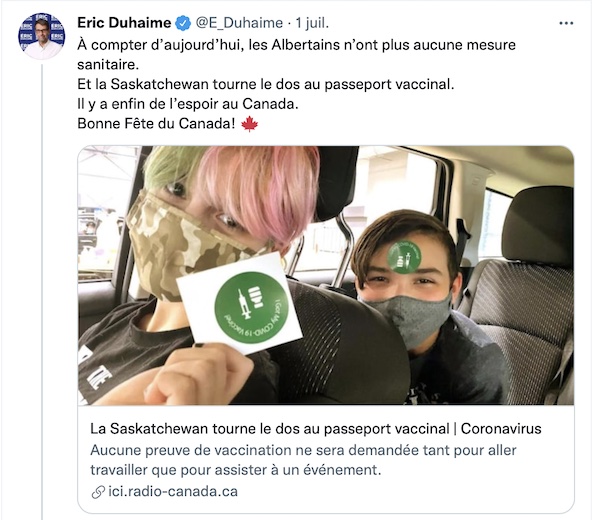Click the vertical thread connector line

coord(42,292)
